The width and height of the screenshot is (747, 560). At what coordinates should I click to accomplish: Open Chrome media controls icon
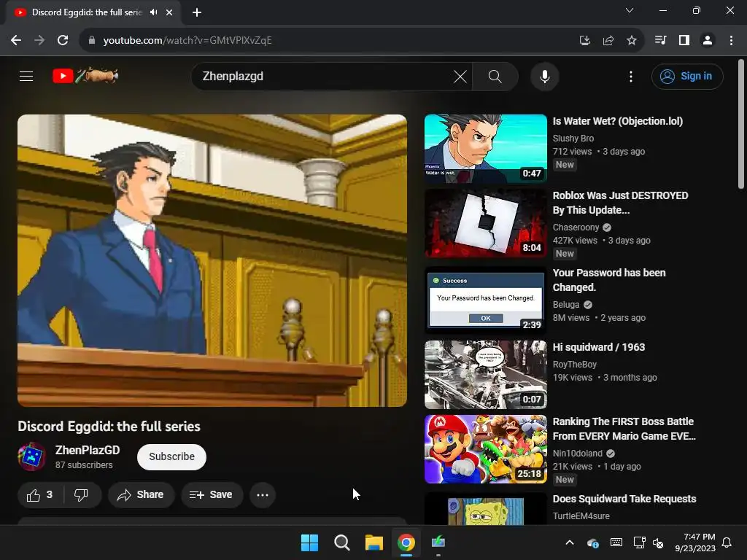point(660,41)
